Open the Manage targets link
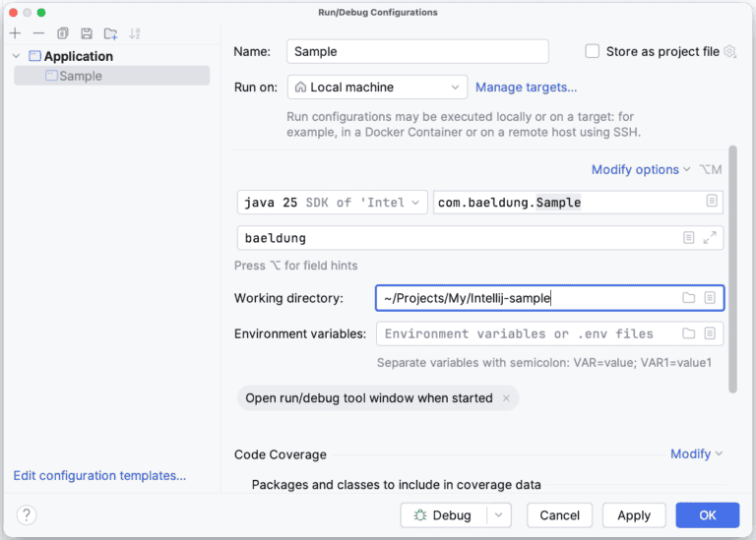756x540 pixels. coord(526,88)
